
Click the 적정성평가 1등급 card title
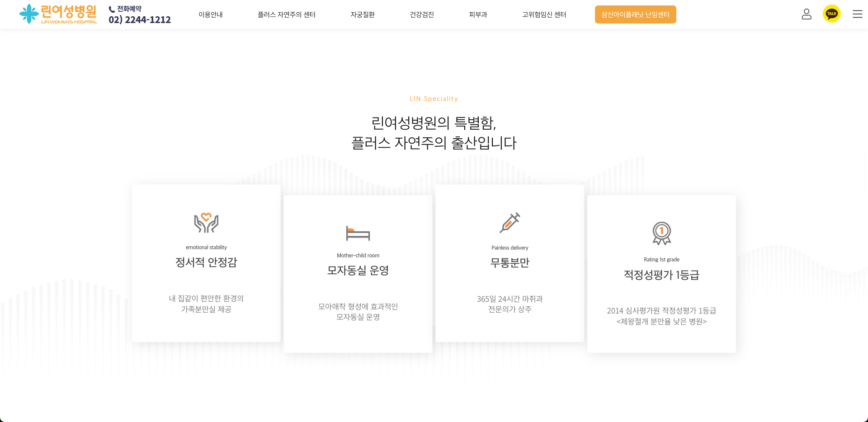click(662, 275)
